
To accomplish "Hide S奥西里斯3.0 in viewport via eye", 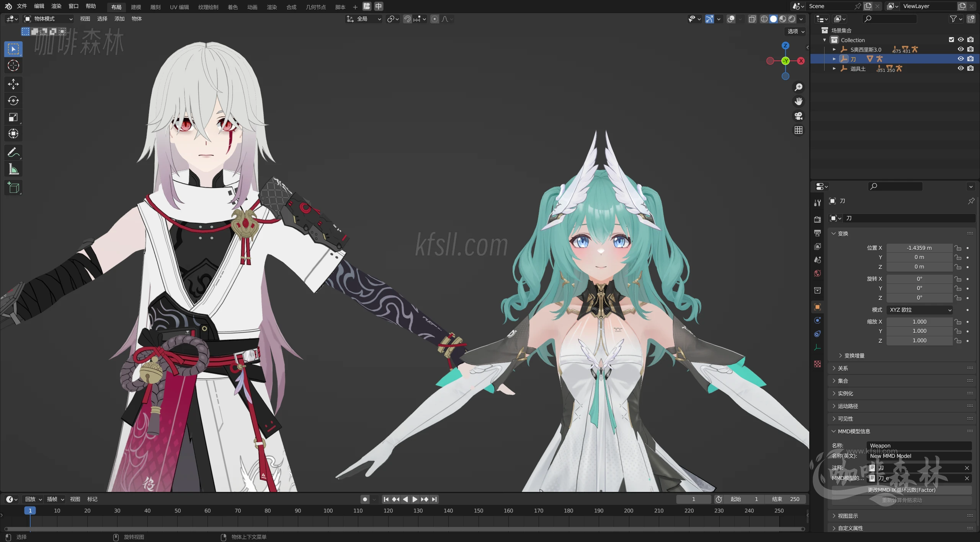I will [961, 49].
